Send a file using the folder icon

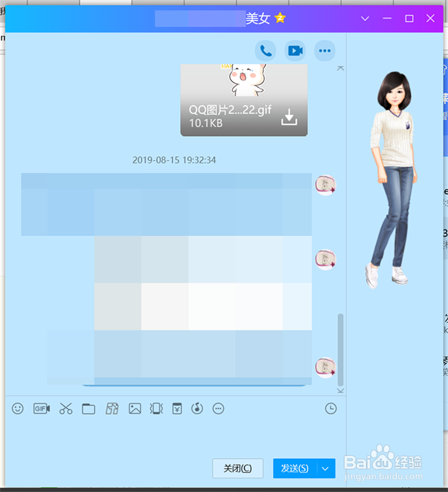coord(88,409)
